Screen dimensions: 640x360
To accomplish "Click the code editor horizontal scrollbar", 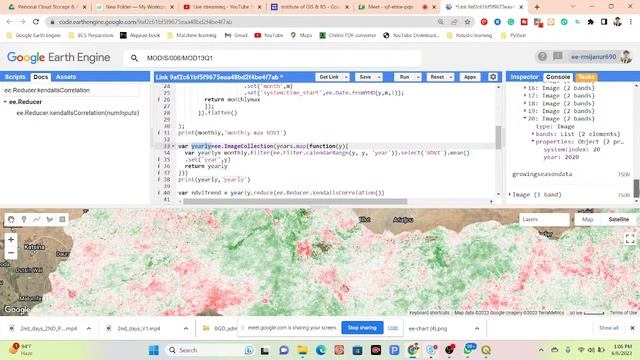I will point(295,201).
